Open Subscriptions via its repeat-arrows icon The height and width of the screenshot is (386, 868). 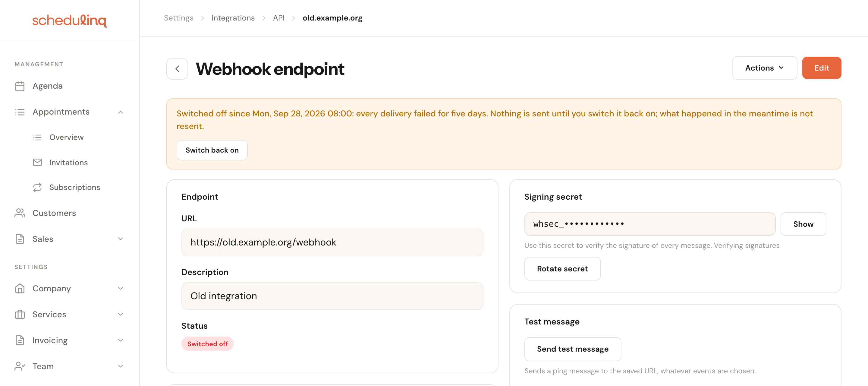[37, 187]
